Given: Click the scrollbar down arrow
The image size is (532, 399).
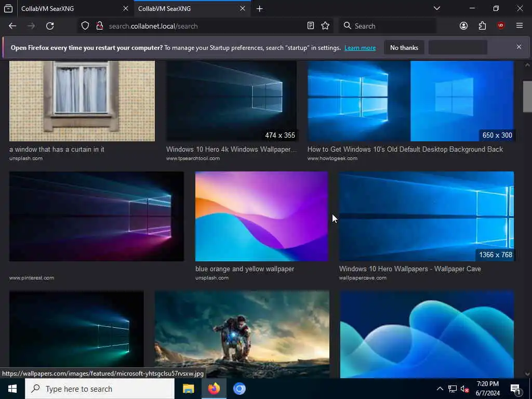Looking at the screenshot, I should tap(527, 374).
